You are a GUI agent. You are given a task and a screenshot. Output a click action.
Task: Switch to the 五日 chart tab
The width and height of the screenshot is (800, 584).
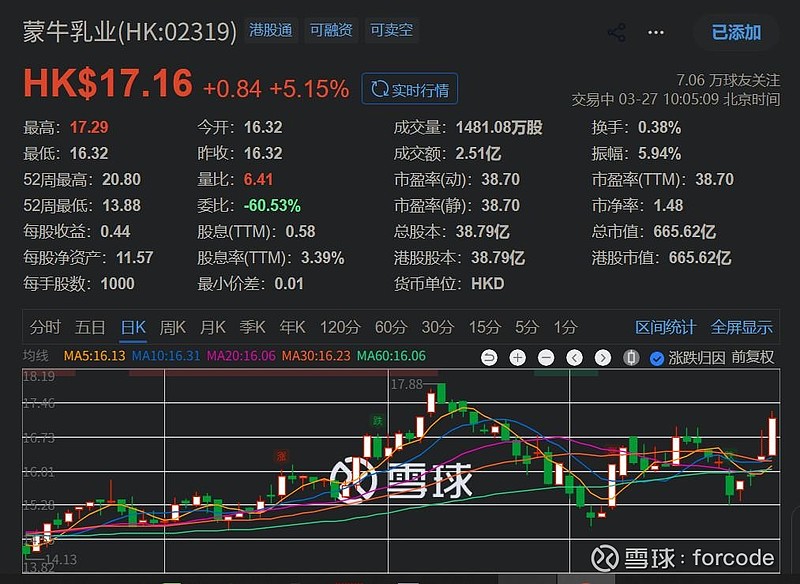tap(90, 327)
